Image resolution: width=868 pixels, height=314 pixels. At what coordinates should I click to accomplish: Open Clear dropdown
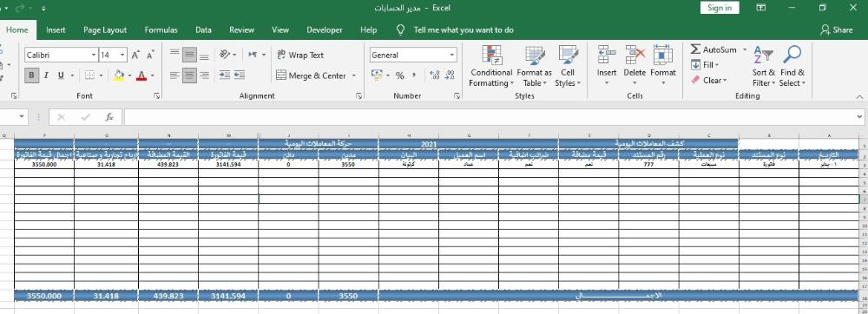(x=708, y=80)
